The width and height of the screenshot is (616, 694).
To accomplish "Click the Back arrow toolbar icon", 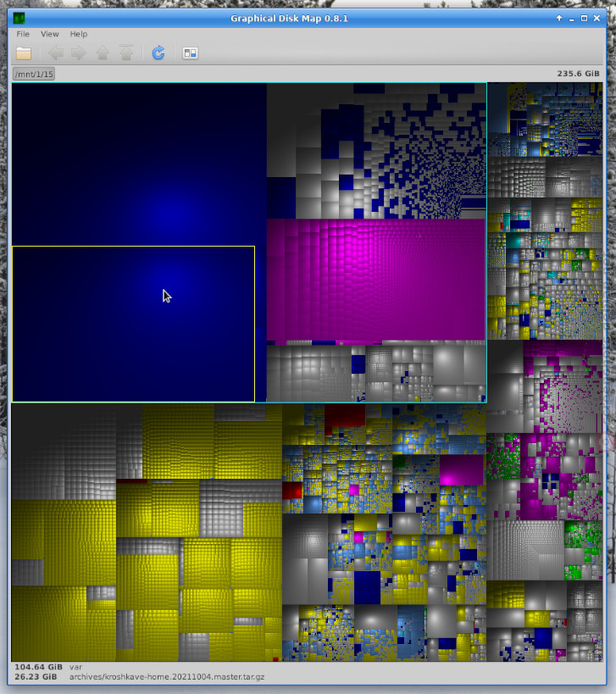I will point(56,53).
